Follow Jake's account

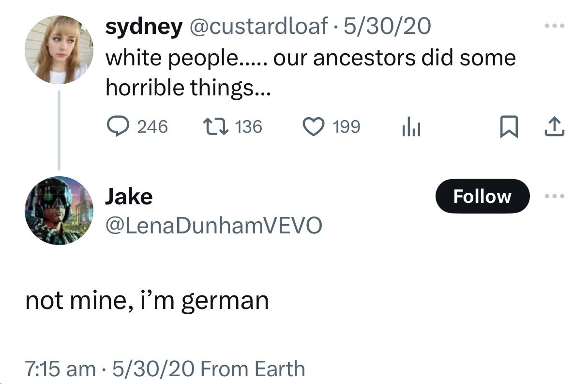(482, 196)
